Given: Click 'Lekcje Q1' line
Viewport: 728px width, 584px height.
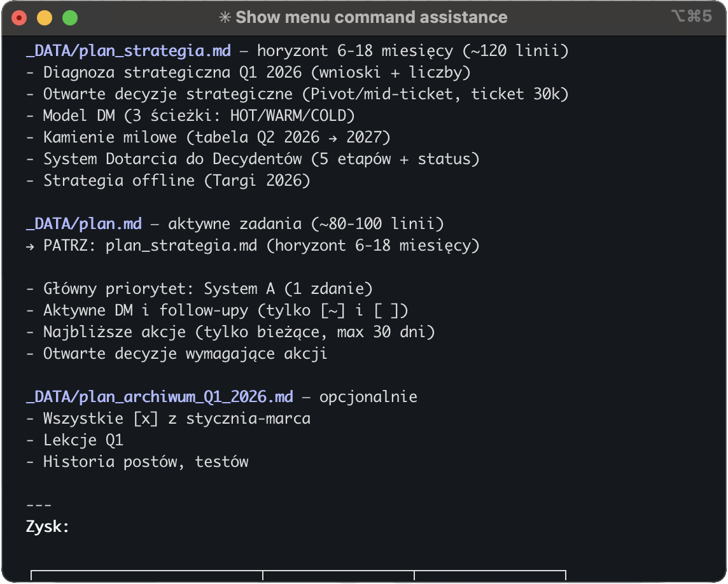Looking at the screenshot, I should pyautogui.click(x=74, y=440).
